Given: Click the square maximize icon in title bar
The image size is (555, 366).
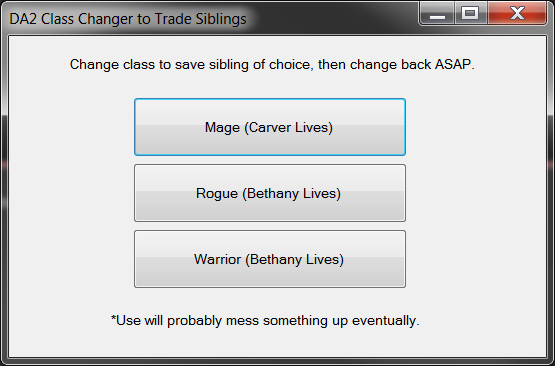Looking at the screenshot, I should click(x=470, y=13).
